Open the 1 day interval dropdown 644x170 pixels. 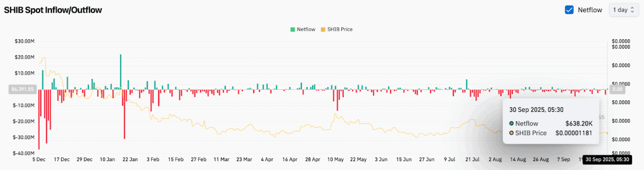pyautogui.click(x=624, y=10)
